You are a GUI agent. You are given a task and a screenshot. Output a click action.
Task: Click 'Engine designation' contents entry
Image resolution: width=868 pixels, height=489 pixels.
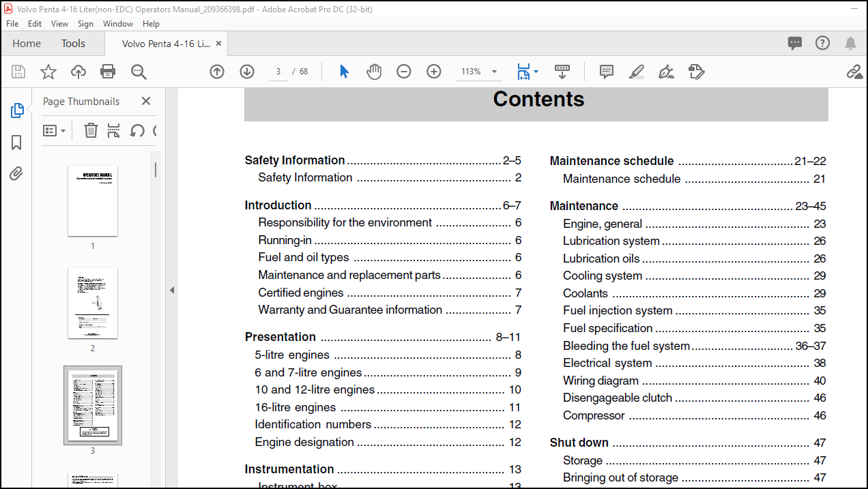pos(304,442)
